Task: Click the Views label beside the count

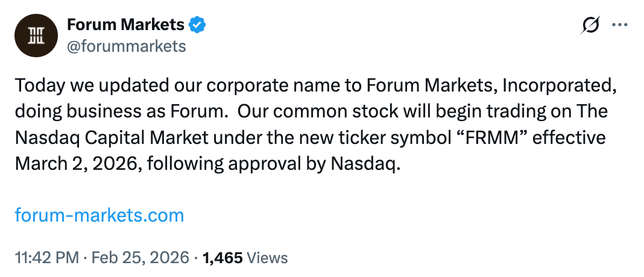Action: [268, 258]
